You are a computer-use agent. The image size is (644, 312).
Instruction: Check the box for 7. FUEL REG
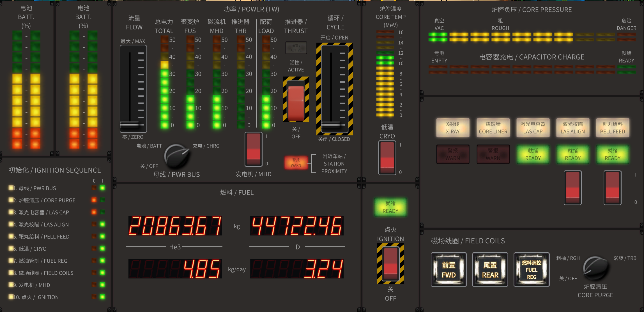11,260
